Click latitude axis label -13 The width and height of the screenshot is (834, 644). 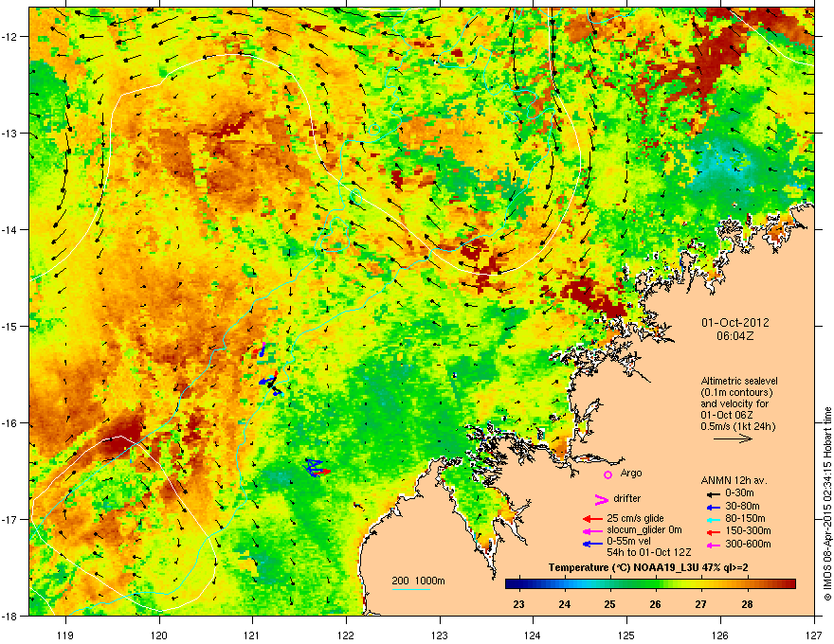point(10,133)
